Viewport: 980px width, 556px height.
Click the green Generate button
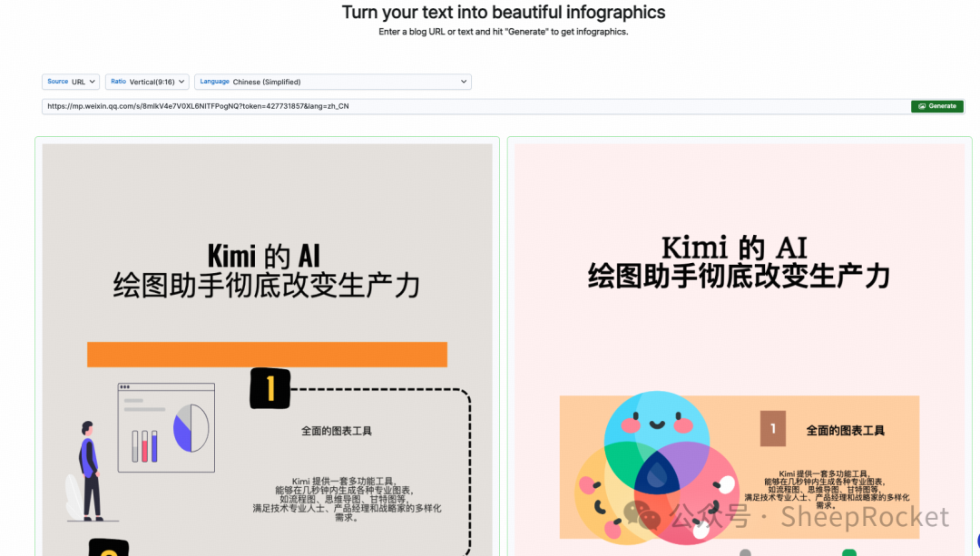click(x=936, y=106)
